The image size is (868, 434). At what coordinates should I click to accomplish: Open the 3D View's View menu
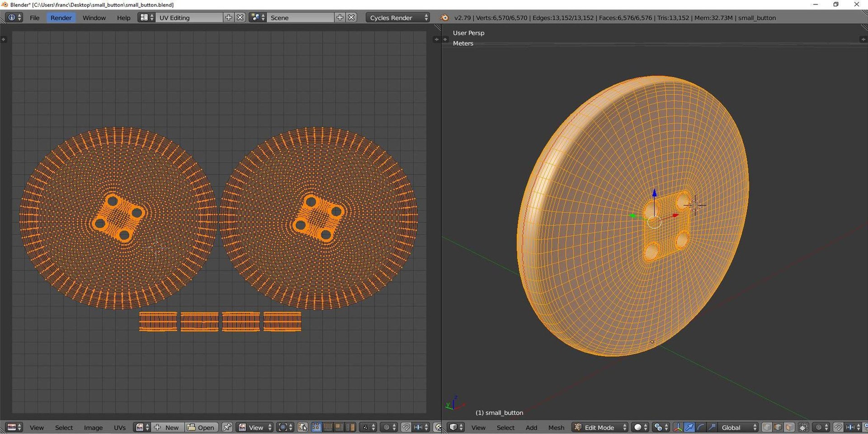[478, 427]
